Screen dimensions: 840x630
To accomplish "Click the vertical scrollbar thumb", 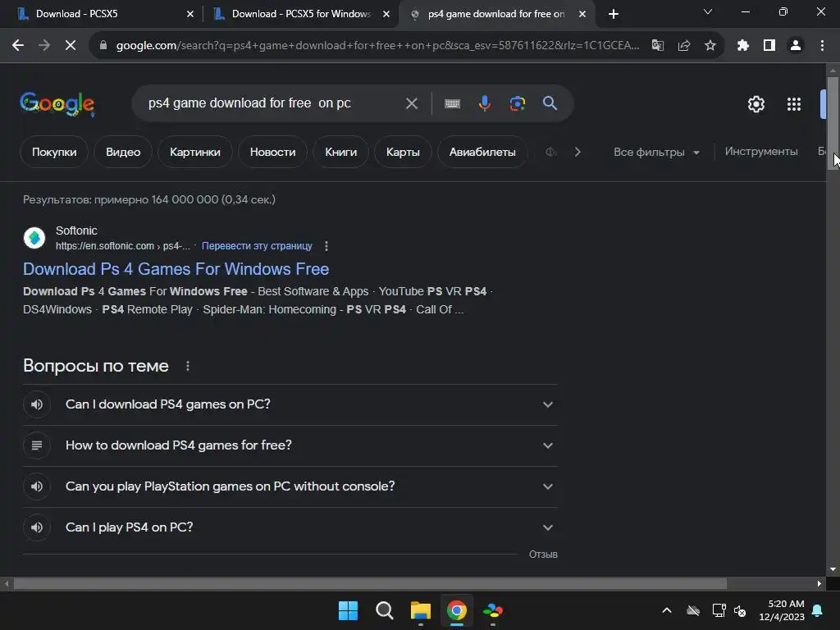I will pos(833,123).
